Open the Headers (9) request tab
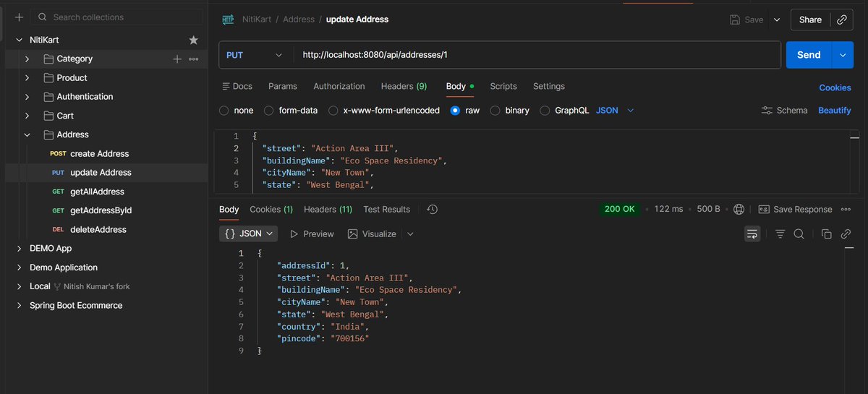 [x=404, y=86]
